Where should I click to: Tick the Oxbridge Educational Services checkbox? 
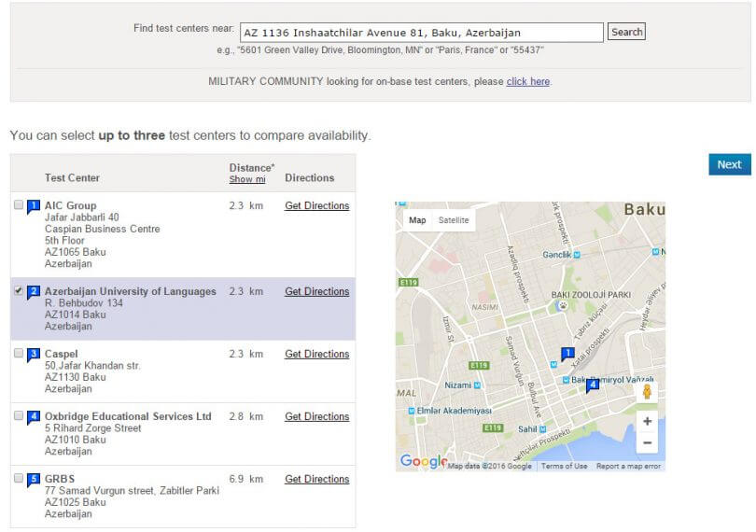19,416
